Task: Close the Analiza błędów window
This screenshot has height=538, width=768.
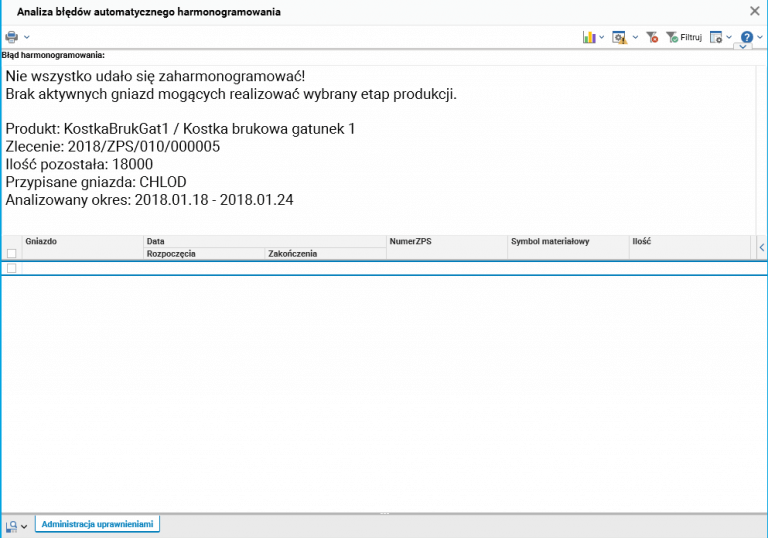Action: click(x=755, y=11)
